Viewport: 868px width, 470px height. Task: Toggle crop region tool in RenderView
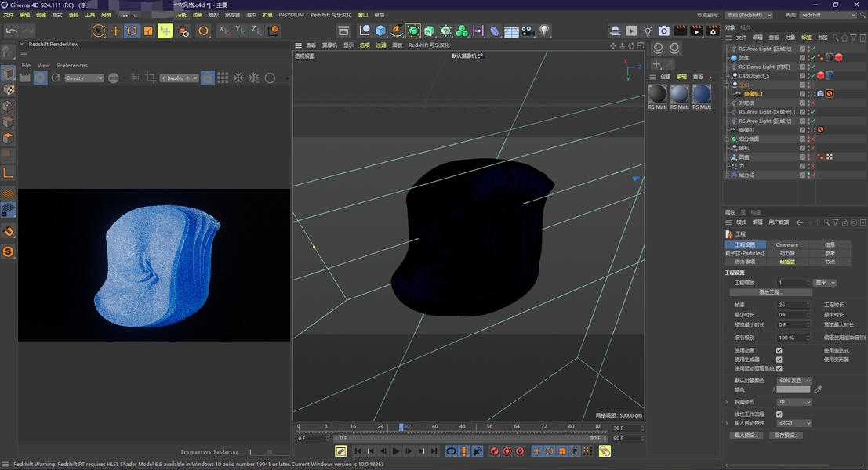tap(150, 78)
